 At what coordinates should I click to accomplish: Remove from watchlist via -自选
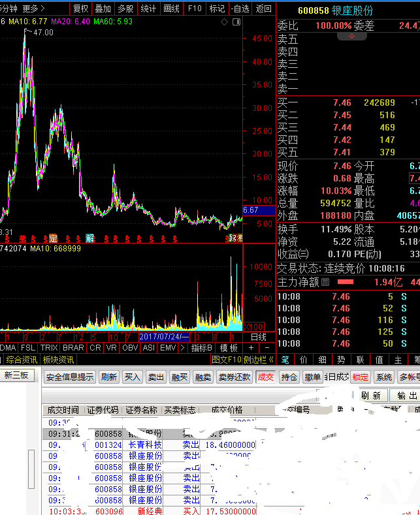pos(240,8)
